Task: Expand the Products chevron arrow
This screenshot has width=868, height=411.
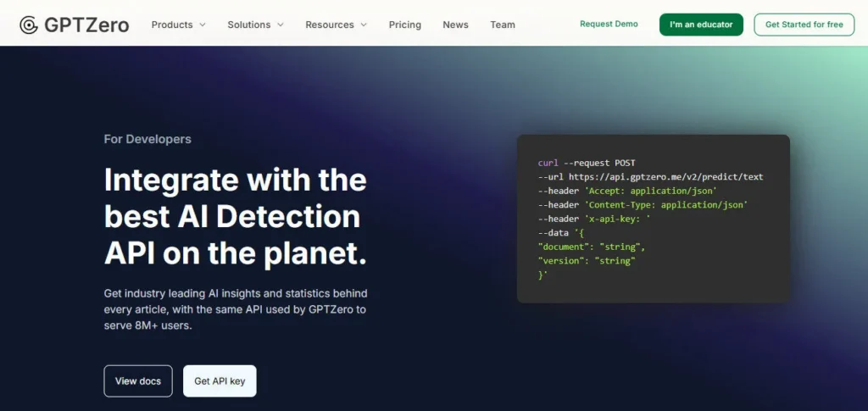Action: 202,25
